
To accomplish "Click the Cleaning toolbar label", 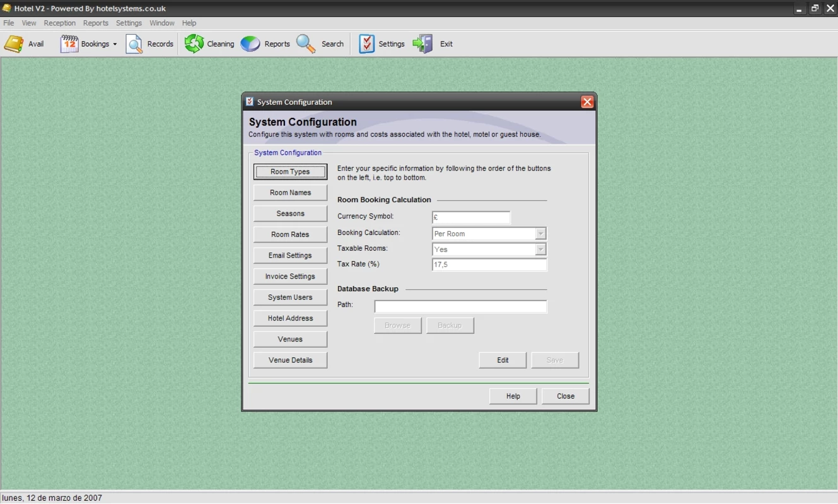I will [x=221, y=44].
